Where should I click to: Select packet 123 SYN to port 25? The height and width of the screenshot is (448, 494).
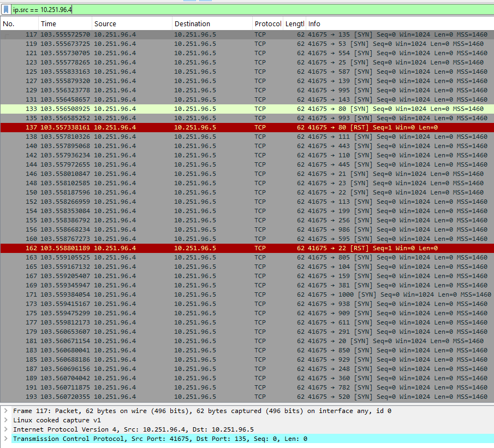pos(247,62)
